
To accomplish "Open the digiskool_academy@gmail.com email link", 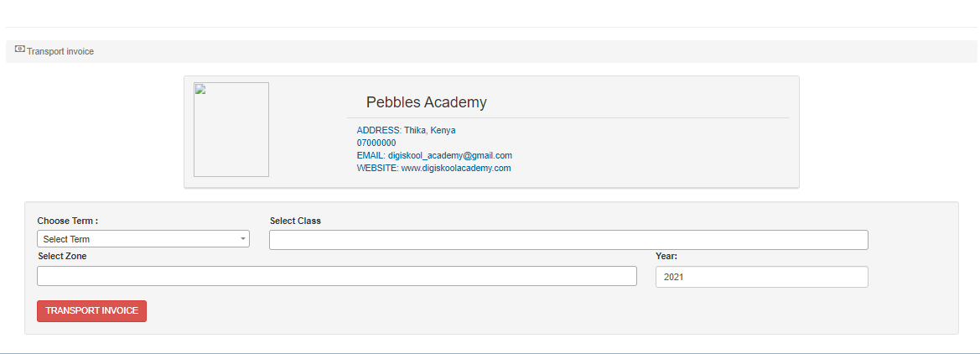I will (450, 156).
